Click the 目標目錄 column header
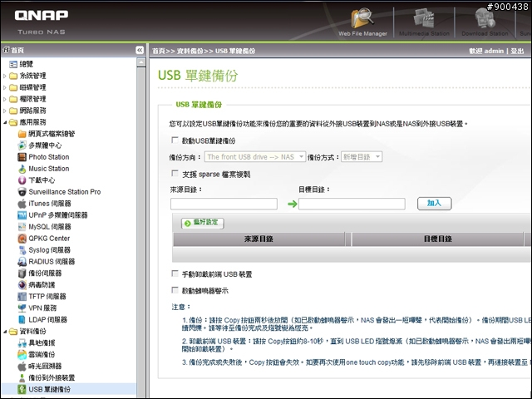This screenshot has width=532, height=399. pyautogui.click(x=438, y=239)
